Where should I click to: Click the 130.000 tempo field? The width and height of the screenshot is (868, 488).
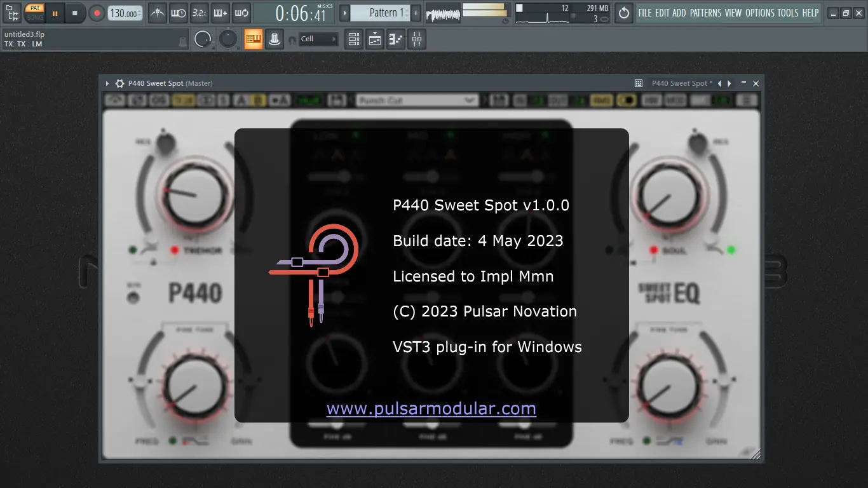tap(125, 13)
